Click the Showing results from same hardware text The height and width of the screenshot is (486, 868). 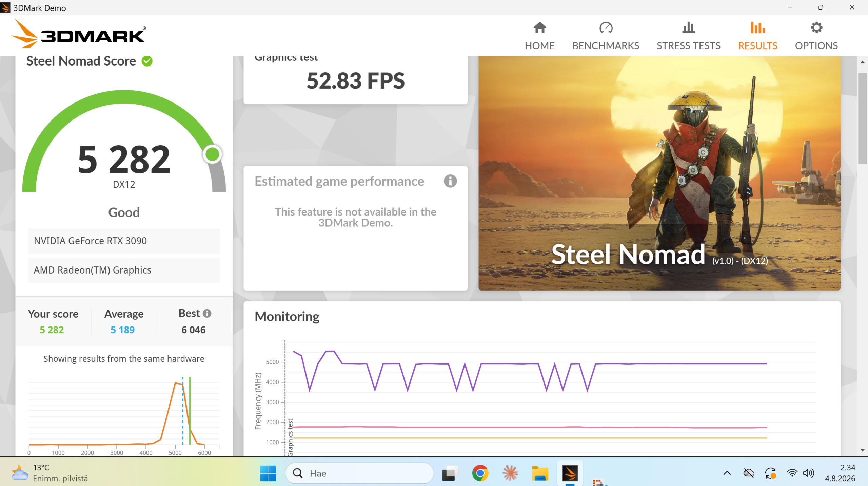pos(124,359)
